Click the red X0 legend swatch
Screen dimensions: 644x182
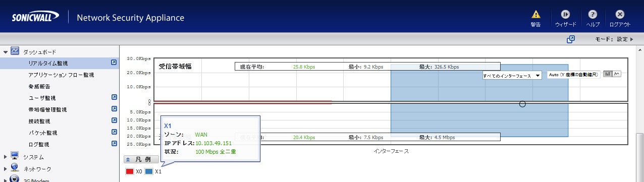[130, 171]
